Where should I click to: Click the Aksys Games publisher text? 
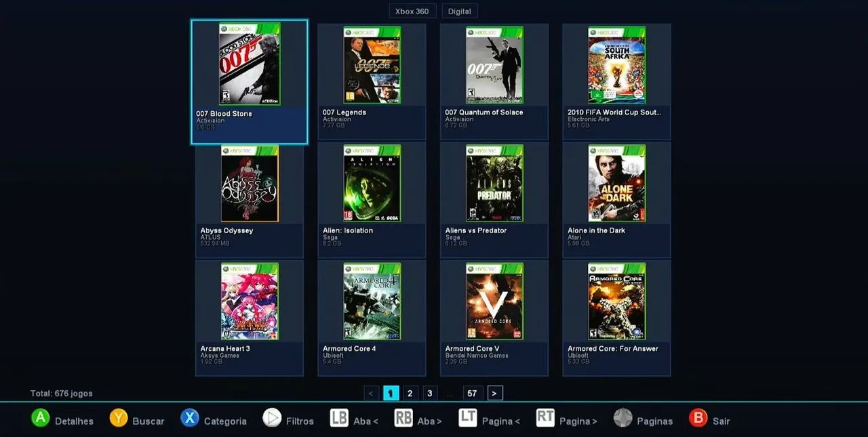(x=220, y=356)
